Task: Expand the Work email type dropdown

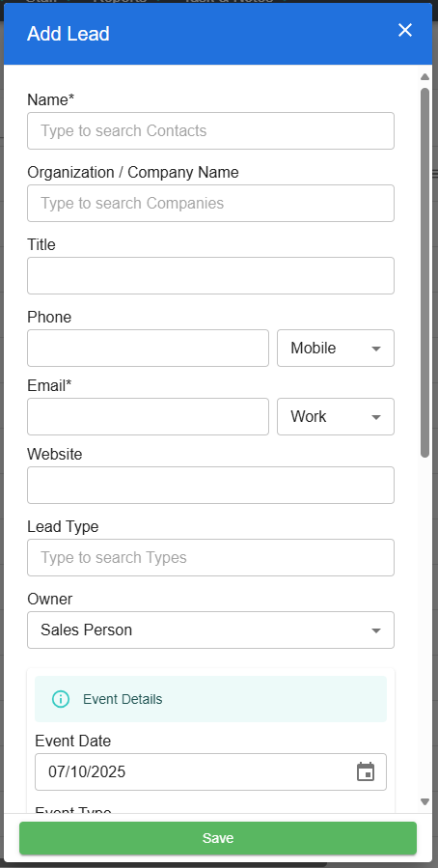Action: (x=336, y=417)
